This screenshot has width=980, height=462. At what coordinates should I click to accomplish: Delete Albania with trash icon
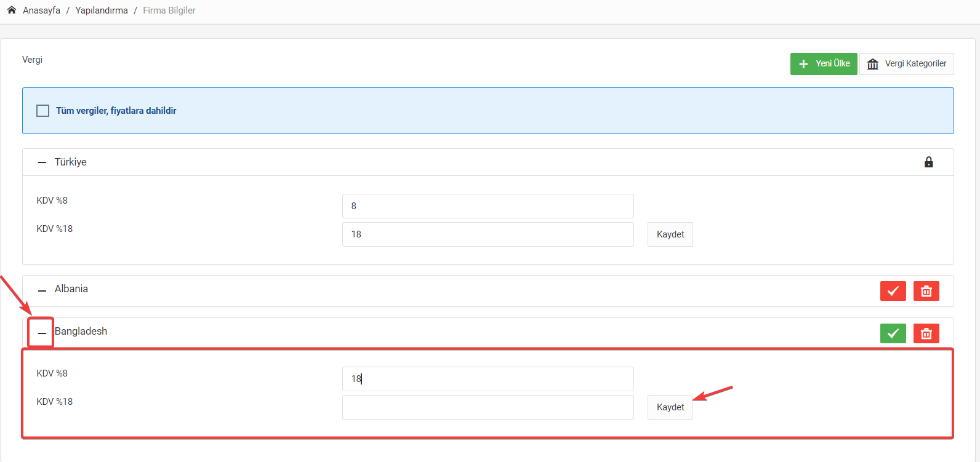click(x=926, y=291)
